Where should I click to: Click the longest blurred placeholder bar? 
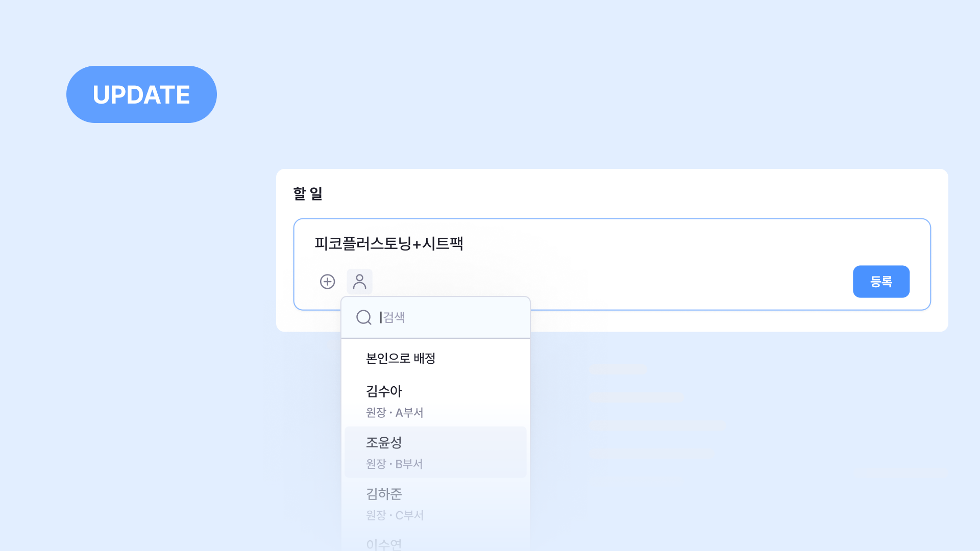coord(658,424)
